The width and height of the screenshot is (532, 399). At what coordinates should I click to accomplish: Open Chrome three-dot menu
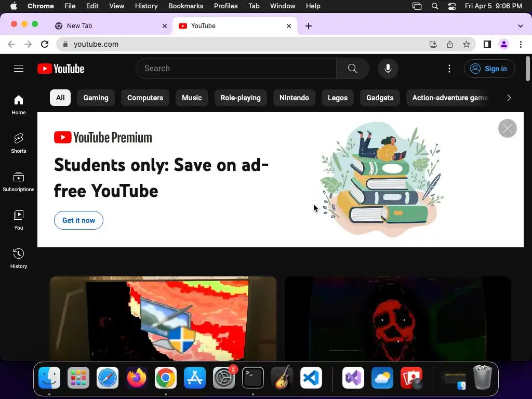coord(521,44)
